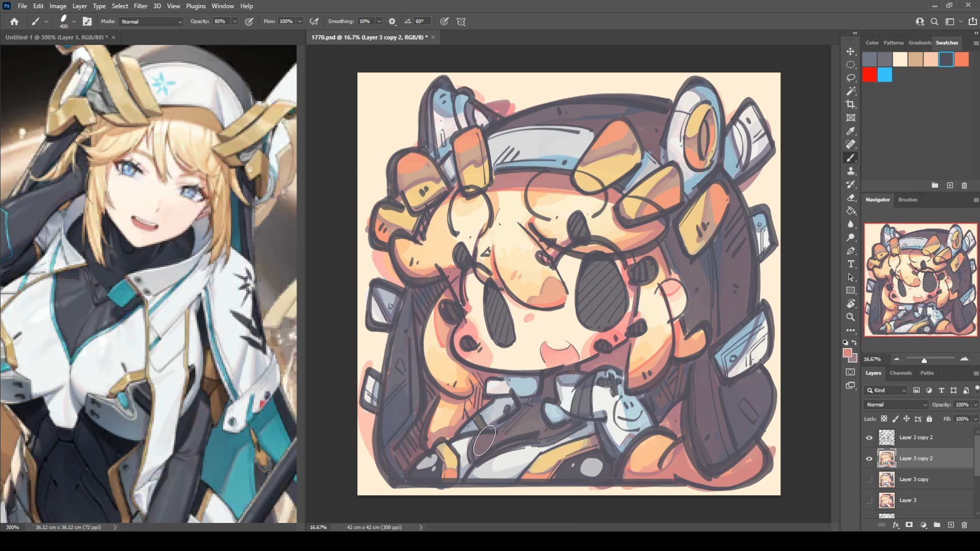Toggle the Brush Settings panel

tap(87, 21)
